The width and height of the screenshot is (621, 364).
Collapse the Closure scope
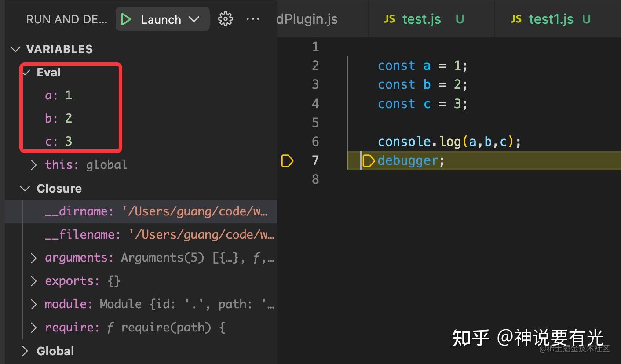click(25, 188)
